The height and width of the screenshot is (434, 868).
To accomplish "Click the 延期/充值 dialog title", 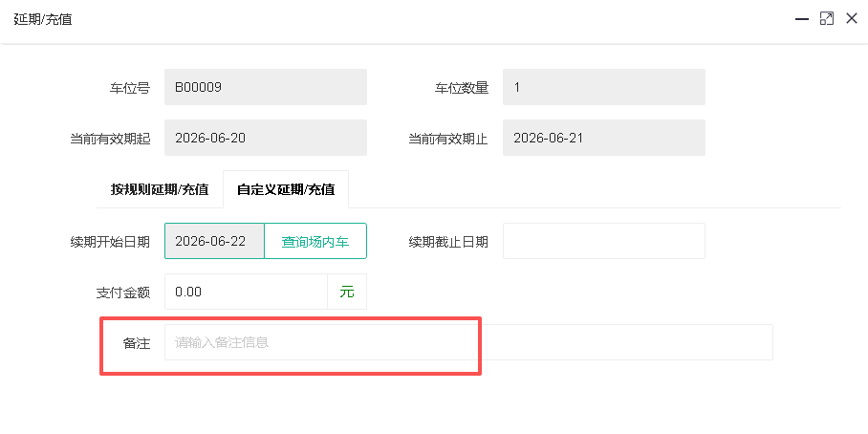I will pyautogui.click(x=43, y=19).
